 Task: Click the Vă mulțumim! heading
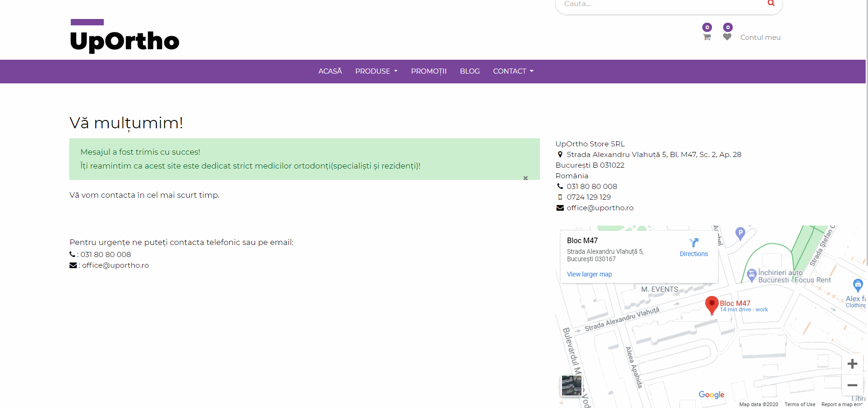126,123
